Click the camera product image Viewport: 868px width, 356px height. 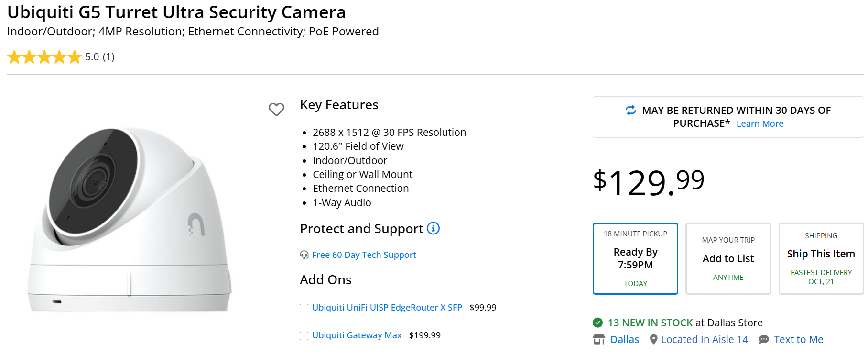[129, 220]
